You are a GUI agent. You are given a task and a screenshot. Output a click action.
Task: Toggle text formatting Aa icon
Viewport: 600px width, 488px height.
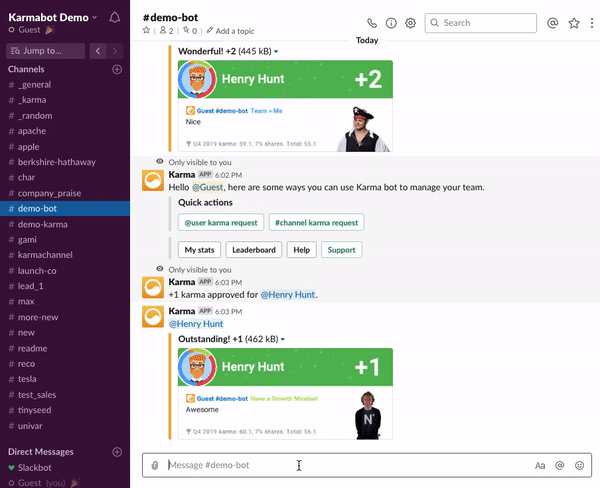540,465
